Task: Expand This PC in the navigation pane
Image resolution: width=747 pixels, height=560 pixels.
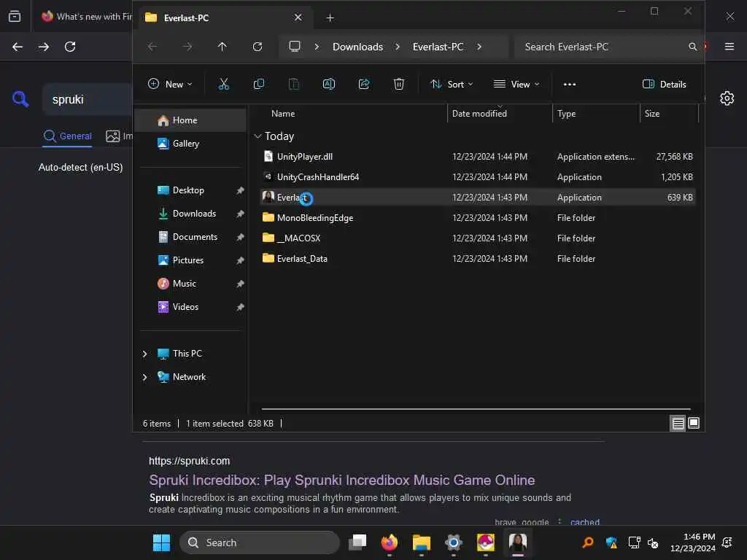Action: click(x=145, y=354)
